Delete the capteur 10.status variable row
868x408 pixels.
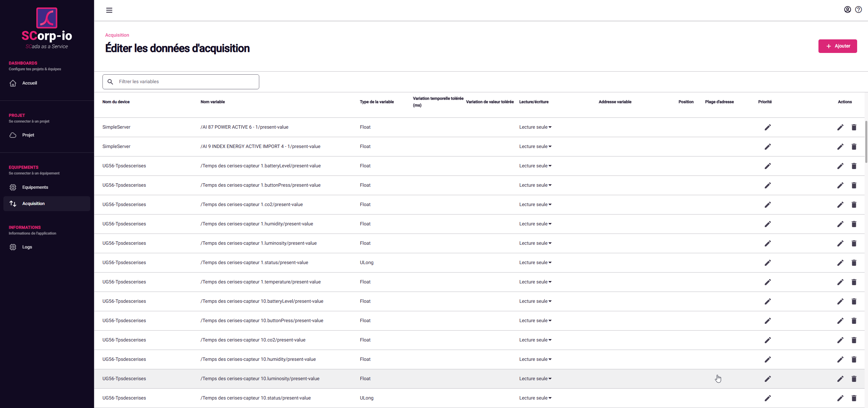pos(854,398)
